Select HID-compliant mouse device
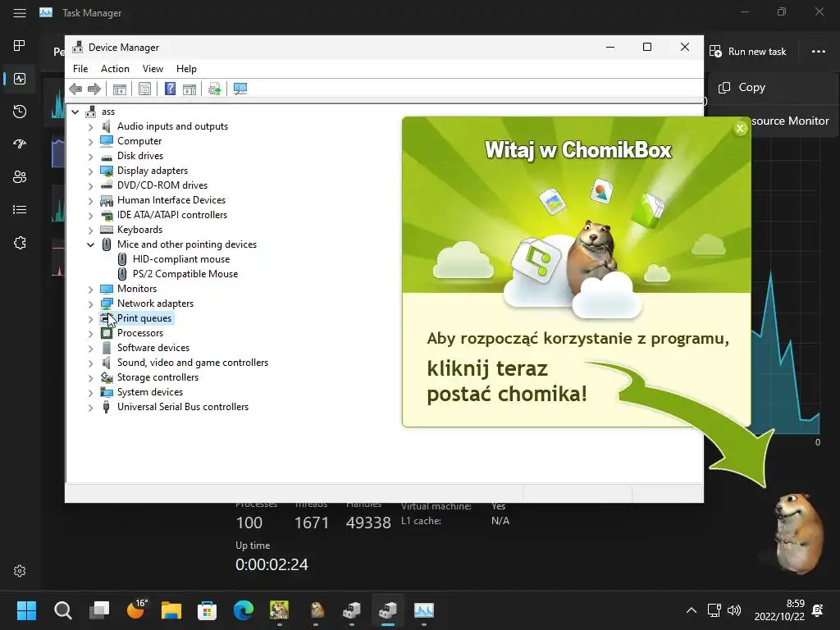The height and width of the screenshot is (630, 840). click(x=181, y=258)
